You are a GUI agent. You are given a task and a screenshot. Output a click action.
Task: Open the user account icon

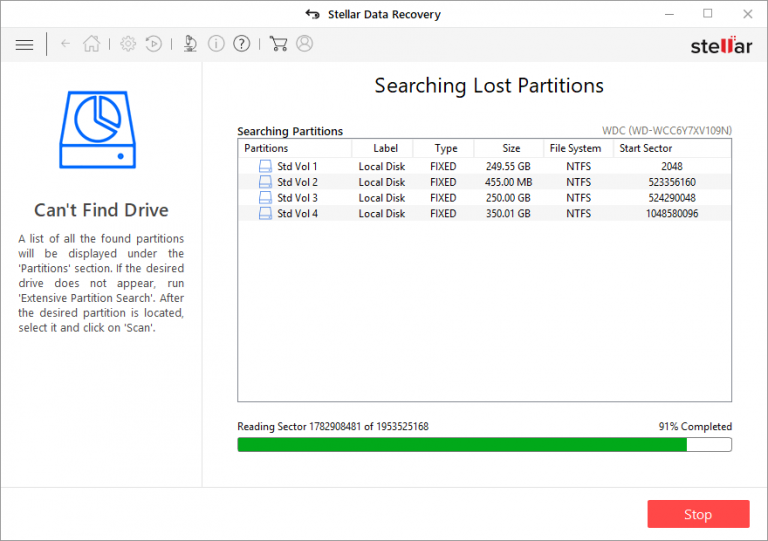tap(304, 44)
